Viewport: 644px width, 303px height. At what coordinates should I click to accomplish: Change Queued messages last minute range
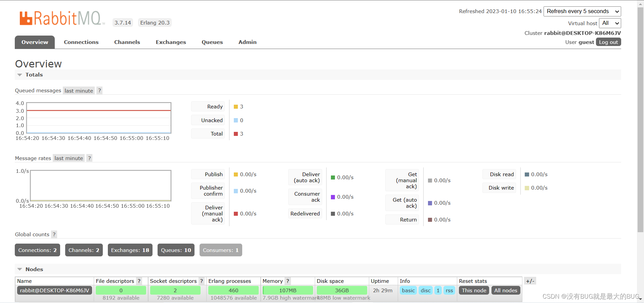click(79, 91)
